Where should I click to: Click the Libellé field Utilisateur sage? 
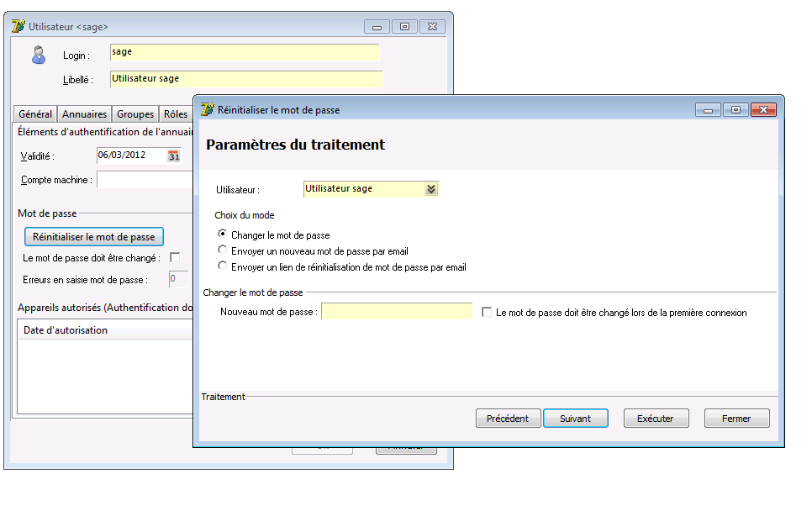(246, 79)
